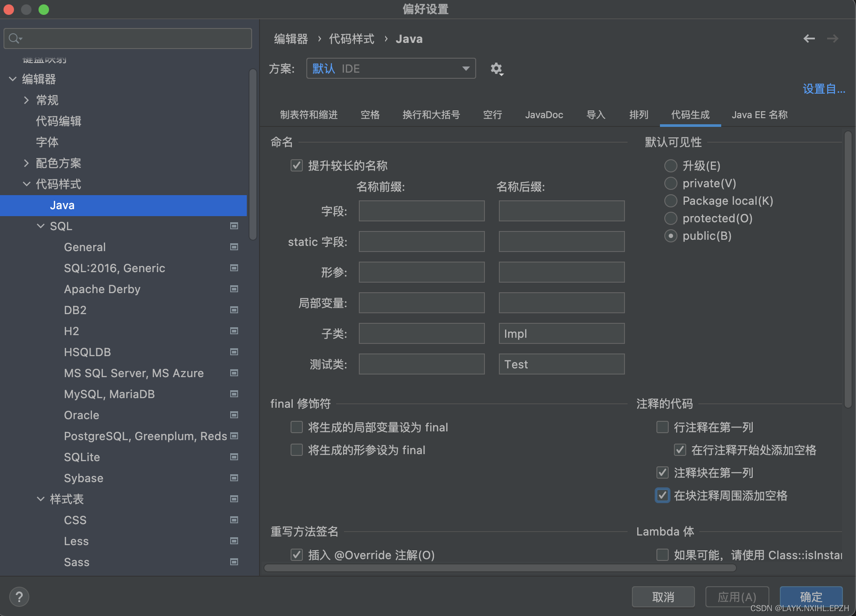Toggle 插入 @Override 注解 checkbox
856x616 pixels.
pos(297,555)
